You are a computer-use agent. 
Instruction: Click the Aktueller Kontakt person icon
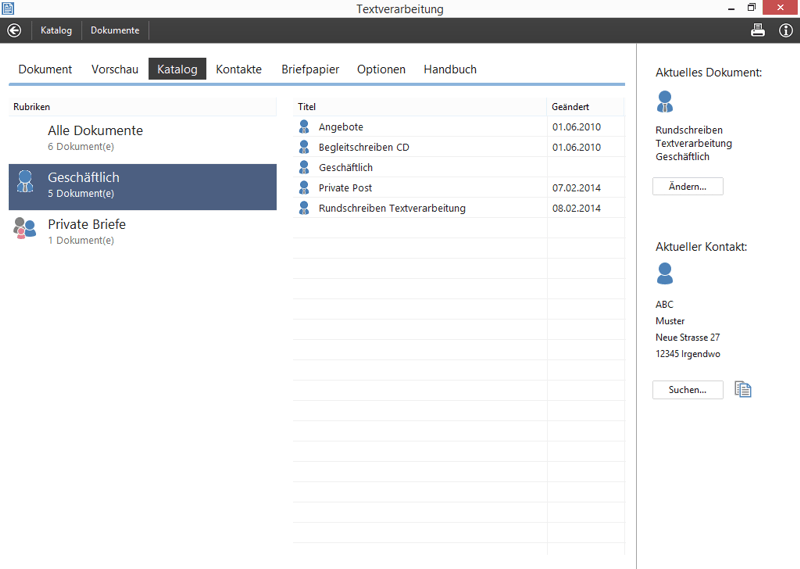point(665,273)
